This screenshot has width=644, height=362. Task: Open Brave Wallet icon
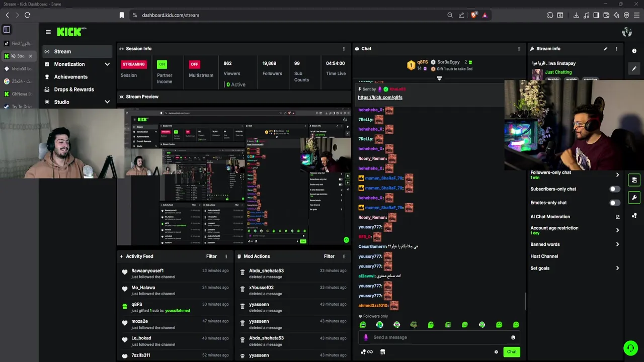[x=606, y=15]
